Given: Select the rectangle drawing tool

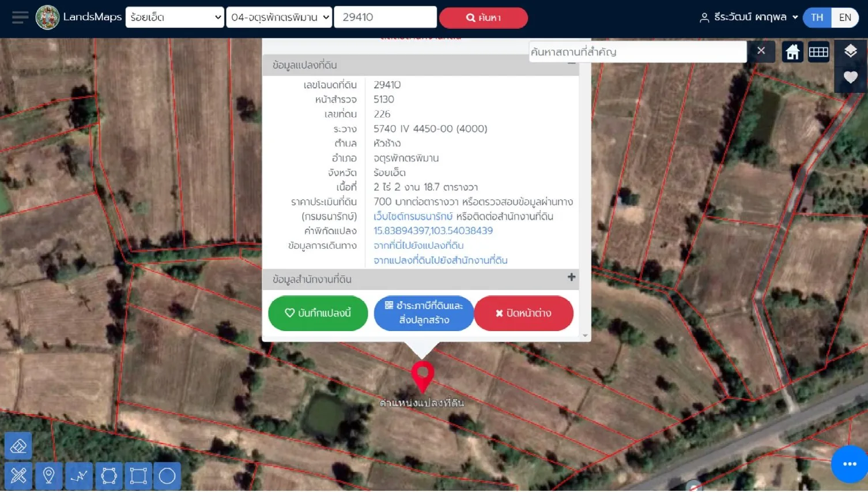Looking at the screenshot, I should coord(138,476).
